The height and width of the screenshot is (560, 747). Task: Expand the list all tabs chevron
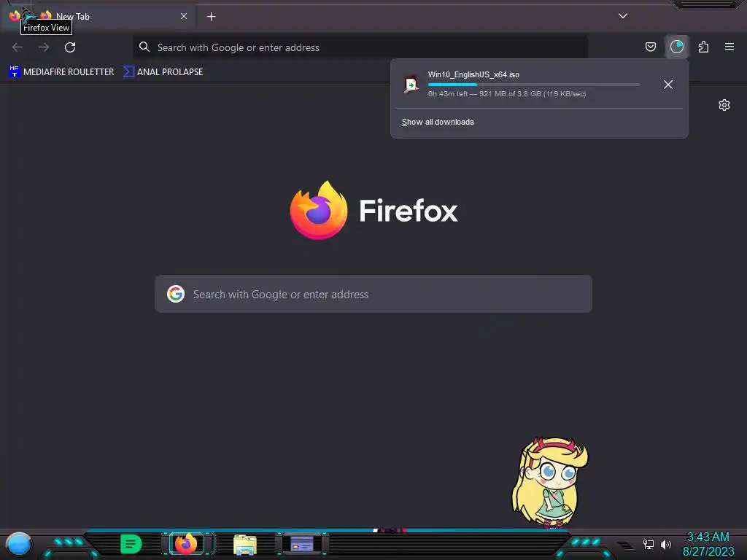tap(623, 16)
